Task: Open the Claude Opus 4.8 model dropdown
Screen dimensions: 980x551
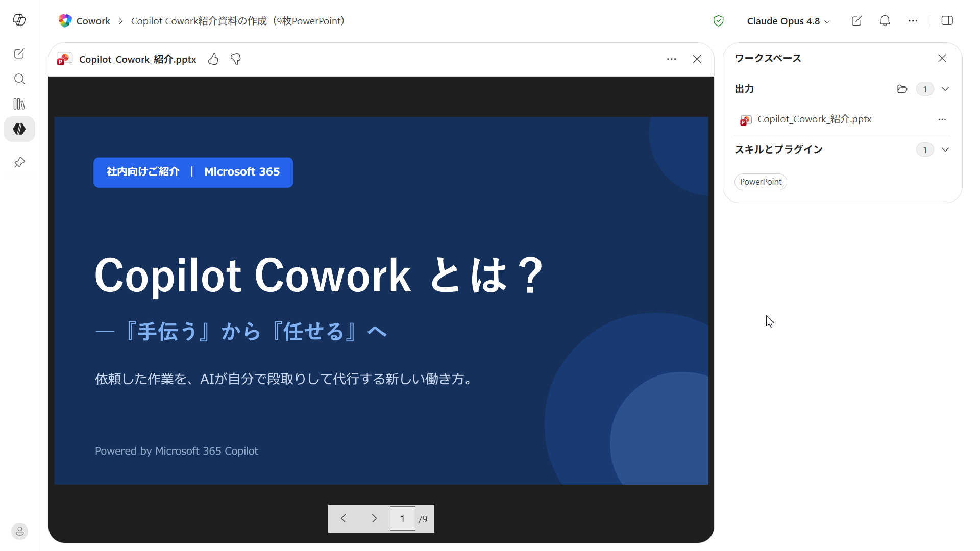Action: [x=788, y=21]
